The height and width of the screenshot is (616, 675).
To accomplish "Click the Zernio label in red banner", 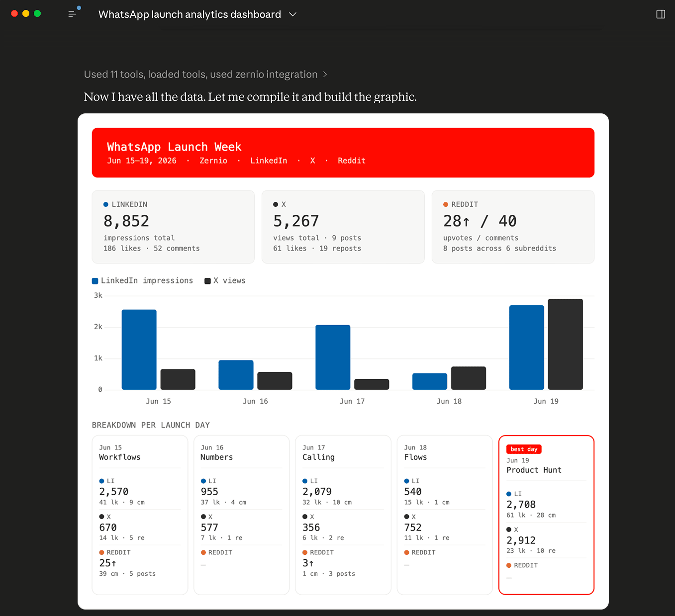I will 213,161.
